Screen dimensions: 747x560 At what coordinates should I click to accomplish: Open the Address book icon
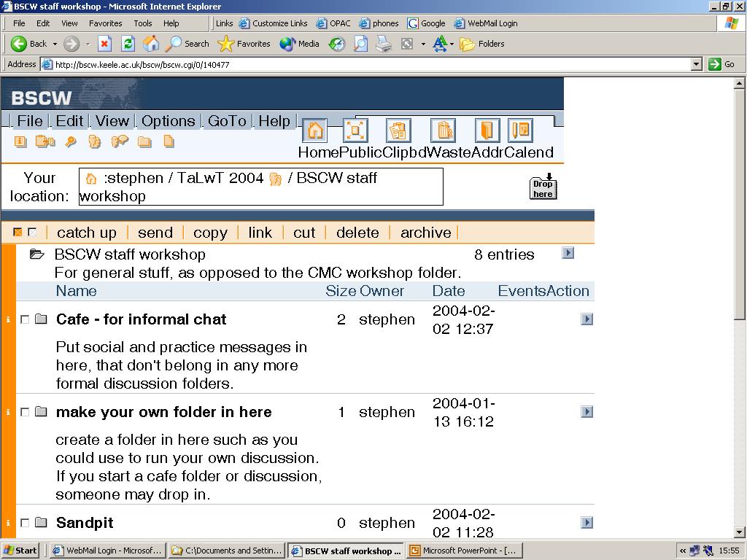click(487, 130)
